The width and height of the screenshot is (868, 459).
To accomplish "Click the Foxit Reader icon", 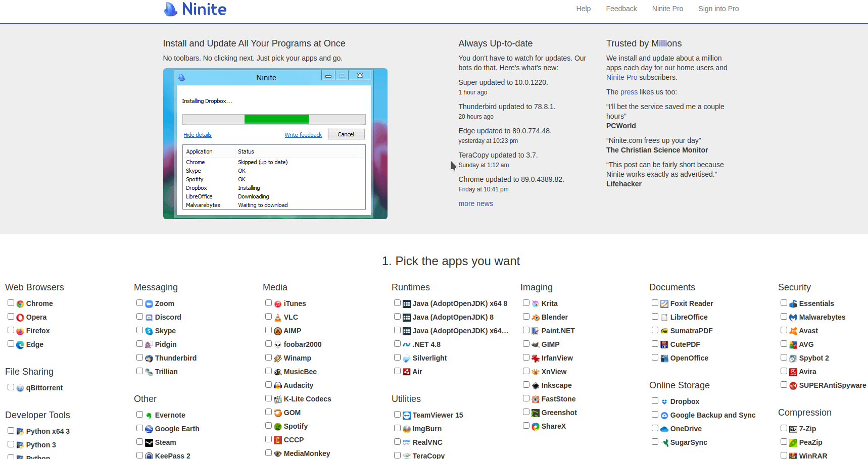I will 664,304.
